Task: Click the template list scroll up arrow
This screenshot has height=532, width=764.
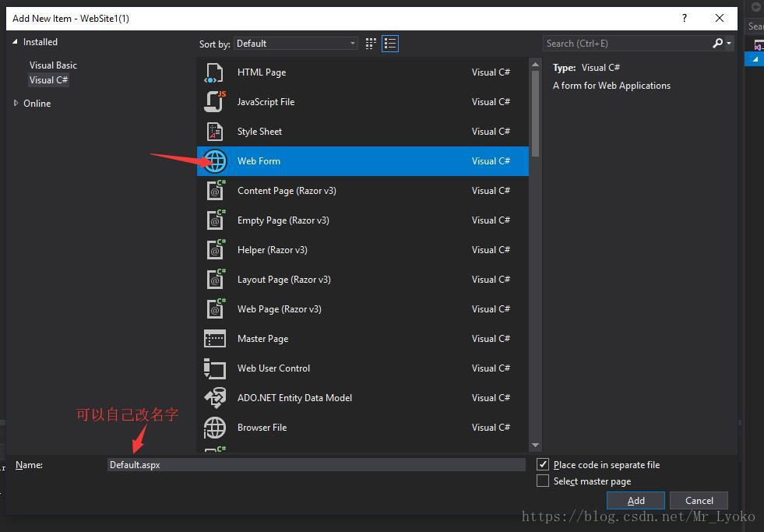Action: click(x=535, y=65)
